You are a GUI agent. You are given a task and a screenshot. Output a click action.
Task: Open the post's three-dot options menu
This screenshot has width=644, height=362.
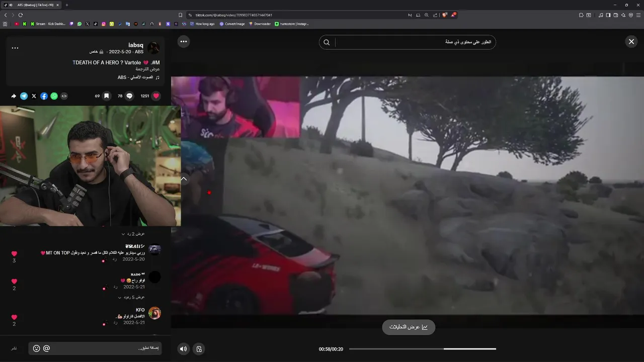point(15,48)
